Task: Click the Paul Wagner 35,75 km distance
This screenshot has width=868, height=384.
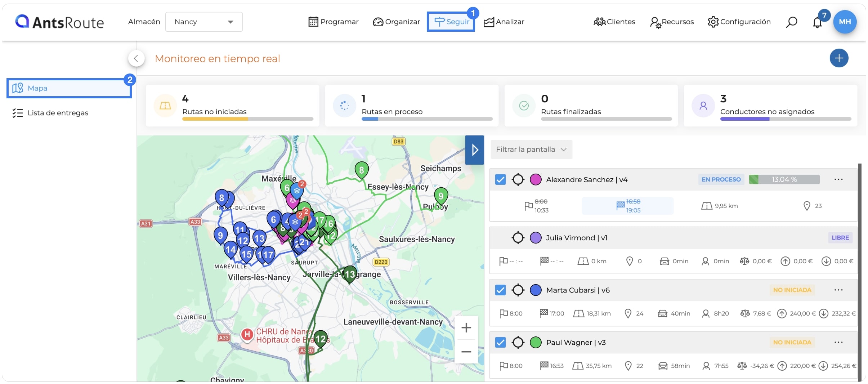Action: coord(592,366)
